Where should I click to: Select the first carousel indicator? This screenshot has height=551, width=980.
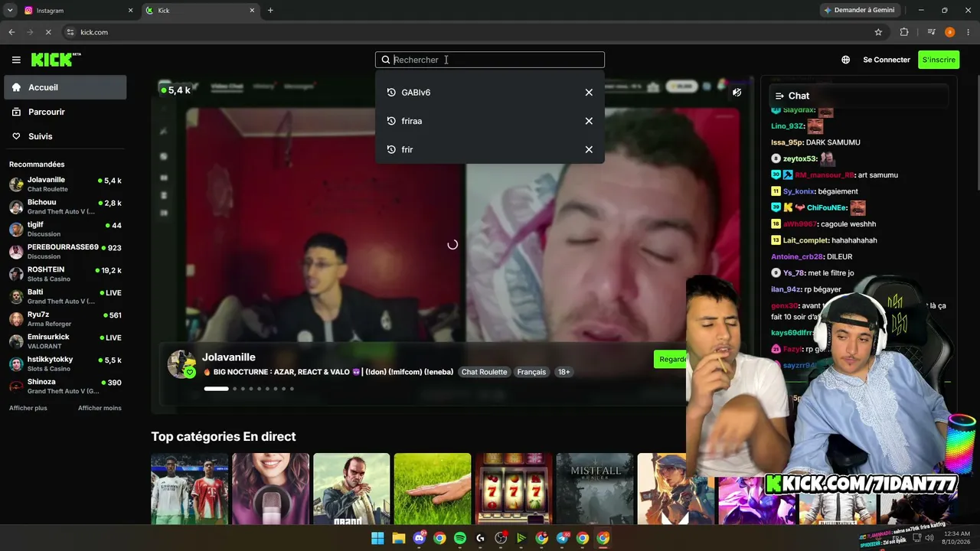216,389
